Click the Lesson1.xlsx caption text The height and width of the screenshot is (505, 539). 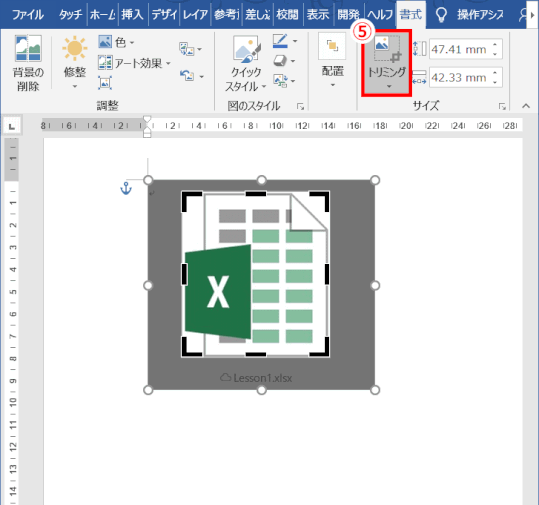263,378
